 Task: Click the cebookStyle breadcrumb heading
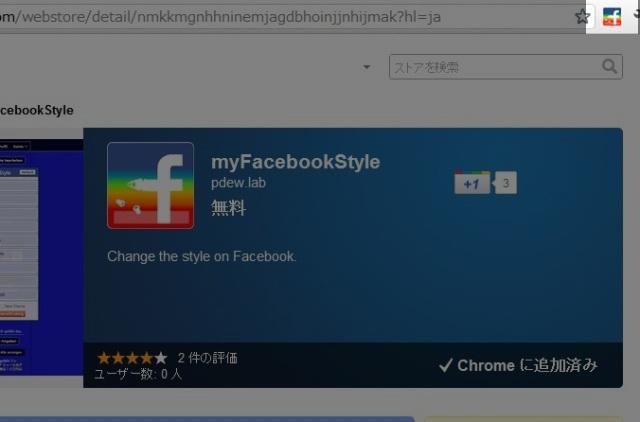click(x=37, y=110)
